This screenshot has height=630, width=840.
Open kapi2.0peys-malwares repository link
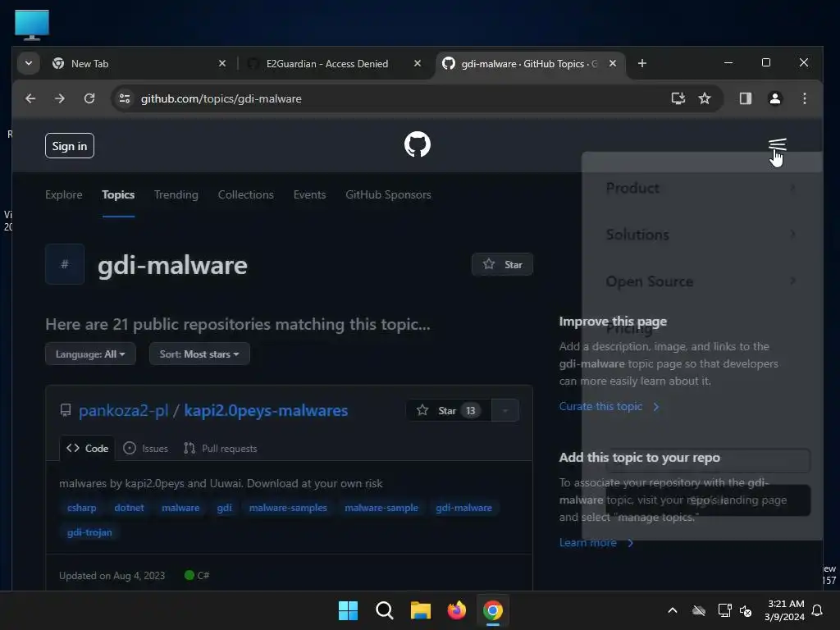[x=267, y=410]
